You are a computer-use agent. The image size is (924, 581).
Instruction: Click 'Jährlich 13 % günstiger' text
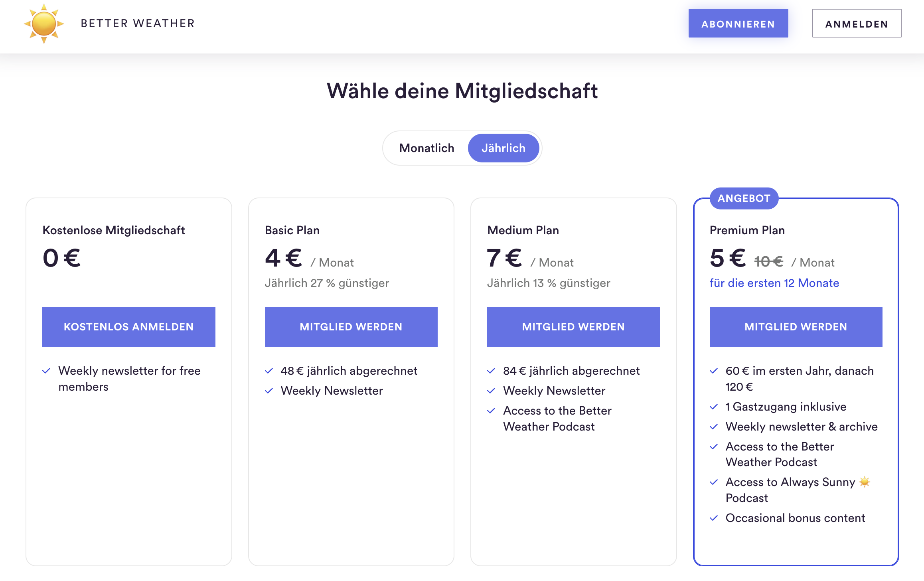[x=549, y=283]
